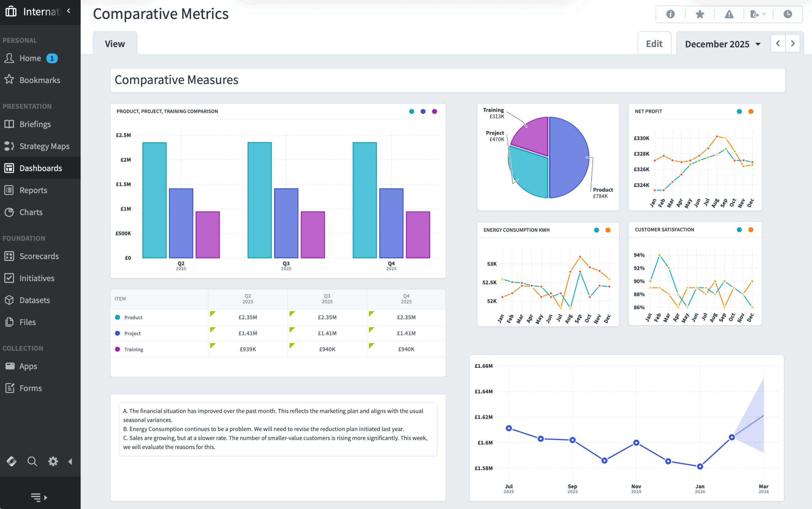The width and height of the screenshot is (812, 509).
Task: Toggle orange series dot in Customer Satisfaction chart
Action: pyautogui.click(x=751, y=230)
